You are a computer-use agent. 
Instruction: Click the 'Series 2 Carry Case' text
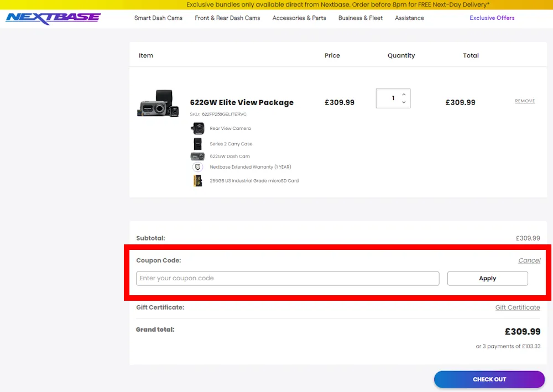[231, 144]
